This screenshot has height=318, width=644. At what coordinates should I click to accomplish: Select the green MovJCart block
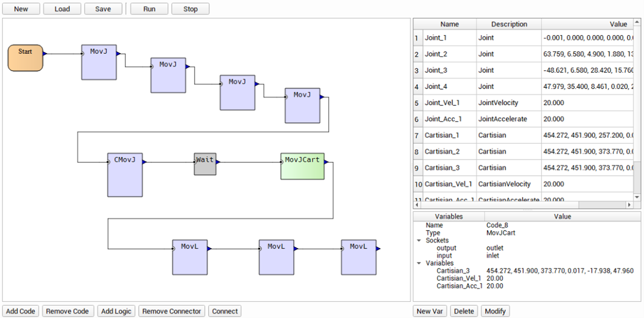tap(302, 166)
